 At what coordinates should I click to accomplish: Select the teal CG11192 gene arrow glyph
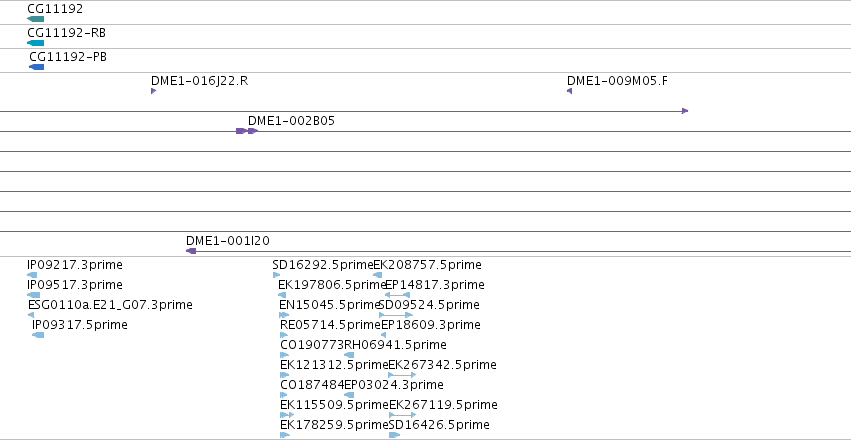[x=35, y=19]
